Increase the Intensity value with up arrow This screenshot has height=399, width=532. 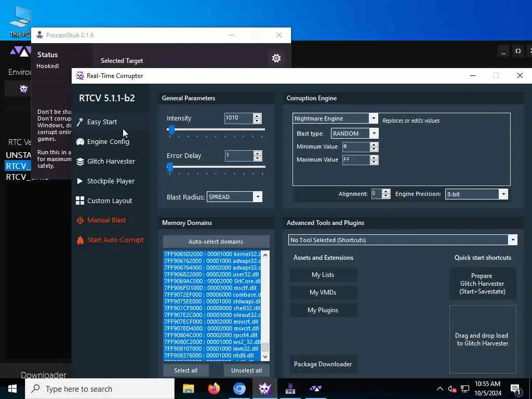point(257,116)
